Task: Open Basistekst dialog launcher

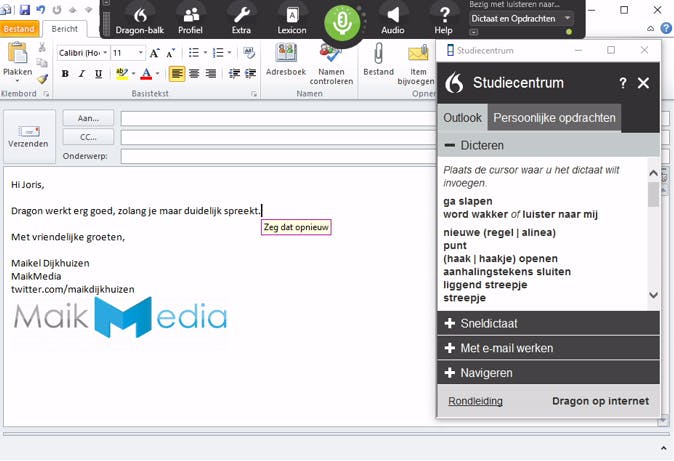Action: coord(254,94)
